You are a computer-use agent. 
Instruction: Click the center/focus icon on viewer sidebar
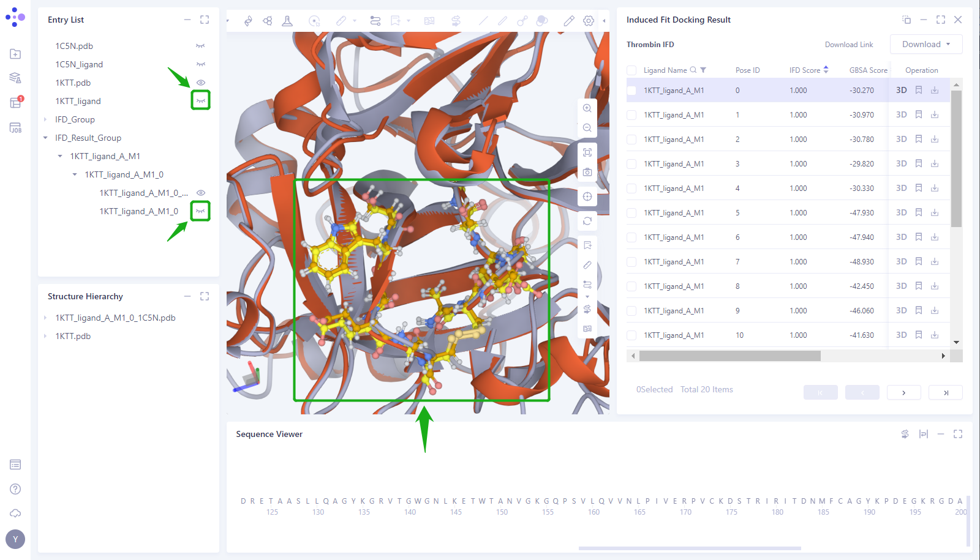pos(587,196)
